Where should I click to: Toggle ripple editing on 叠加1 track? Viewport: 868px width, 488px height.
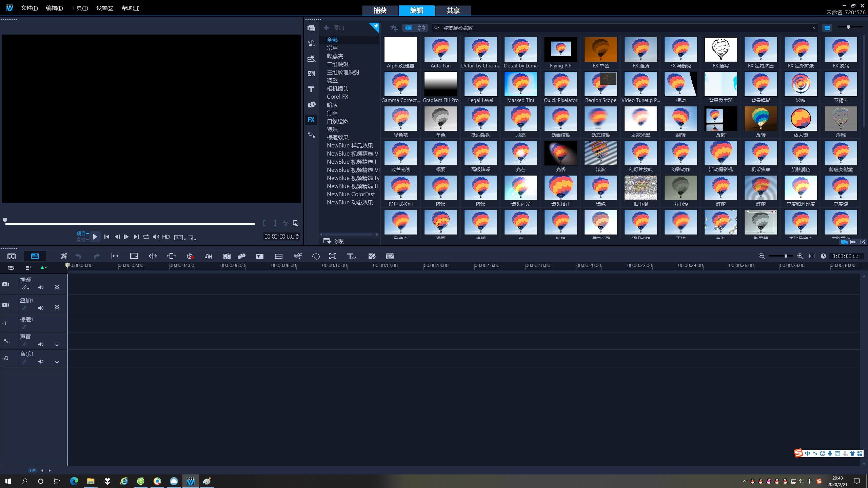(x=24, y=308)
